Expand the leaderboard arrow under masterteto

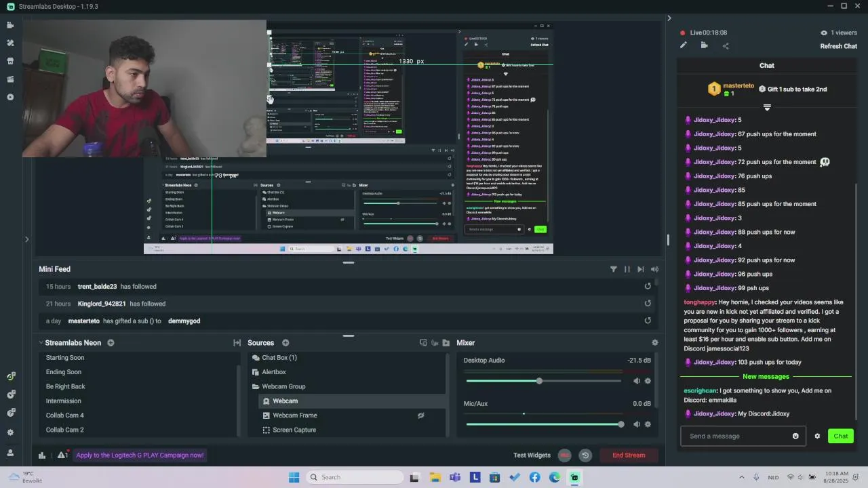coord(767,107)
